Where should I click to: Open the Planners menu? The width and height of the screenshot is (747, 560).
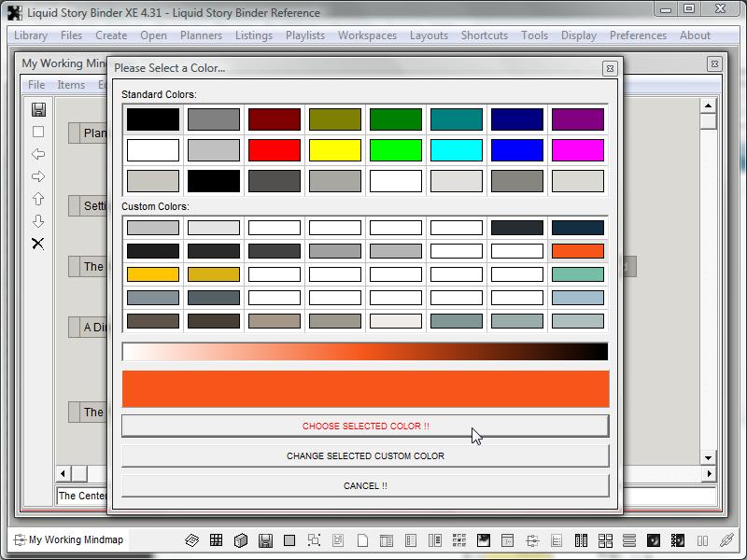pyautogui.click(x=201, y=35)
